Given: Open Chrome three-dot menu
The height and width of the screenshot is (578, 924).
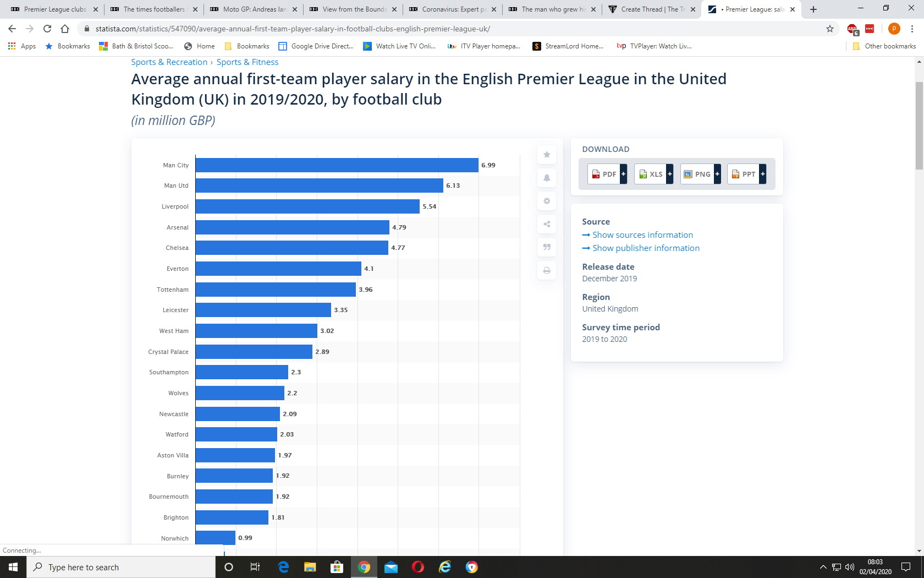Looking at the screenshot, I should point(912,29).
